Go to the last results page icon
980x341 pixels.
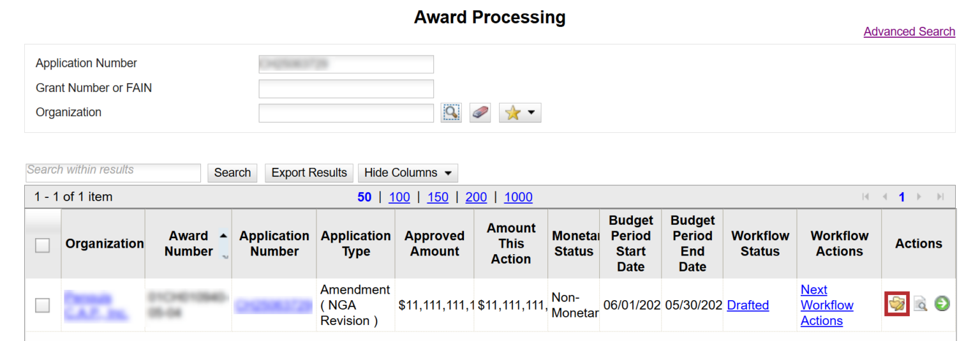(x=940, y=197)
